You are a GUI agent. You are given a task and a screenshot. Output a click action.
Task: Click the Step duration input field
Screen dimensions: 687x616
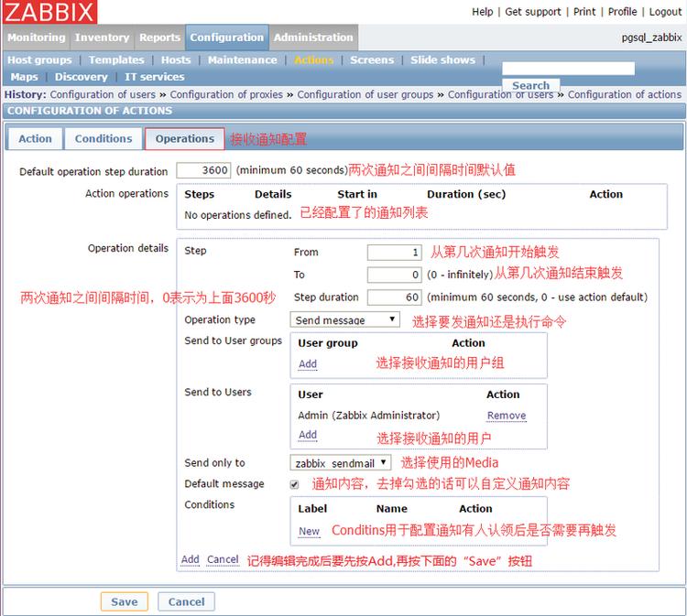[395, 297]
